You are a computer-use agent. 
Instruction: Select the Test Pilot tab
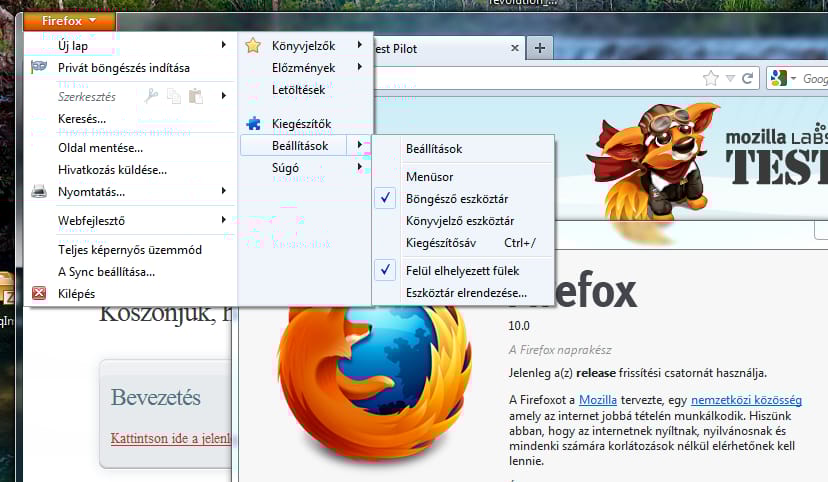(449, 49)
